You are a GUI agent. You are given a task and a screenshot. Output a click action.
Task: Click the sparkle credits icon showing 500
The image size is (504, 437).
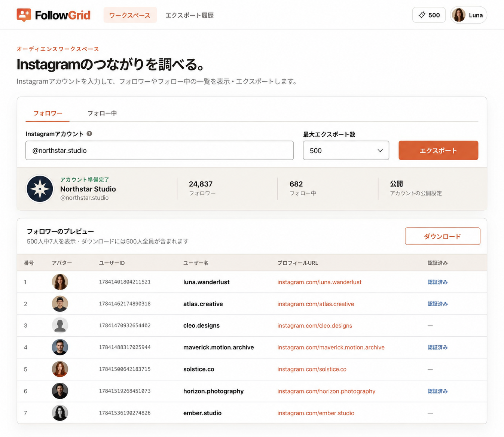(x=422, y=15)
